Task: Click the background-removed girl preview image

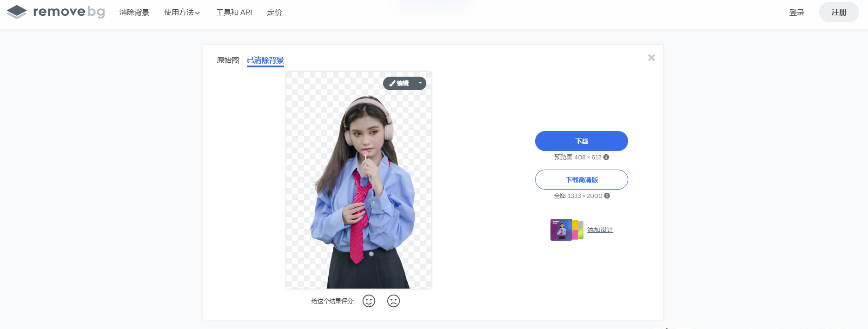Action: point(358,180)
